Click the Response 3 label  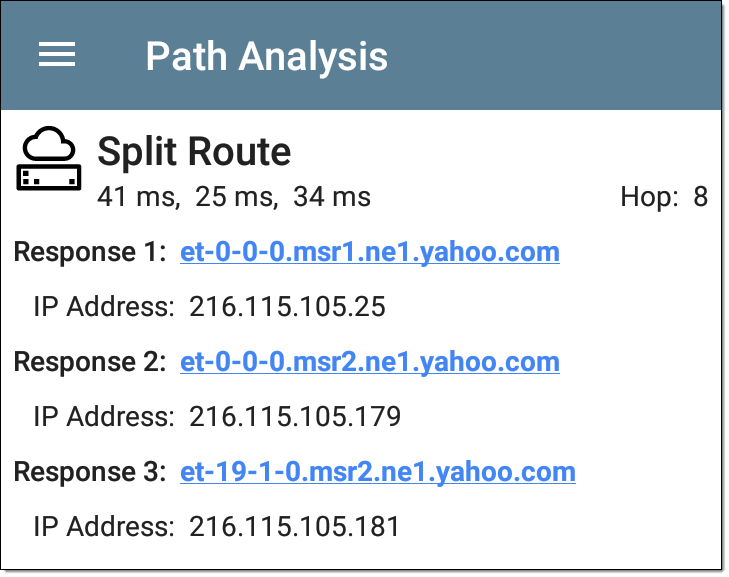[90, 472]
